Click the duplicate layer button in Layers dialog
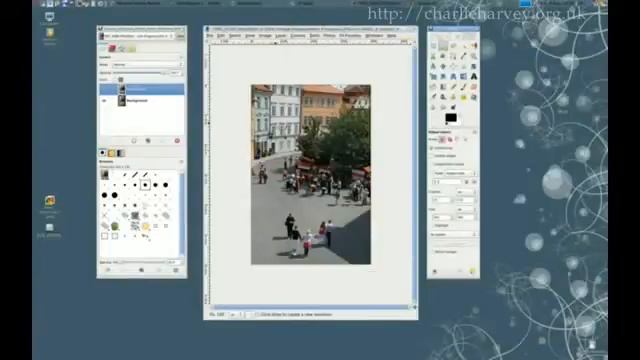Viewport: 640px width, 360px height. 148,141
